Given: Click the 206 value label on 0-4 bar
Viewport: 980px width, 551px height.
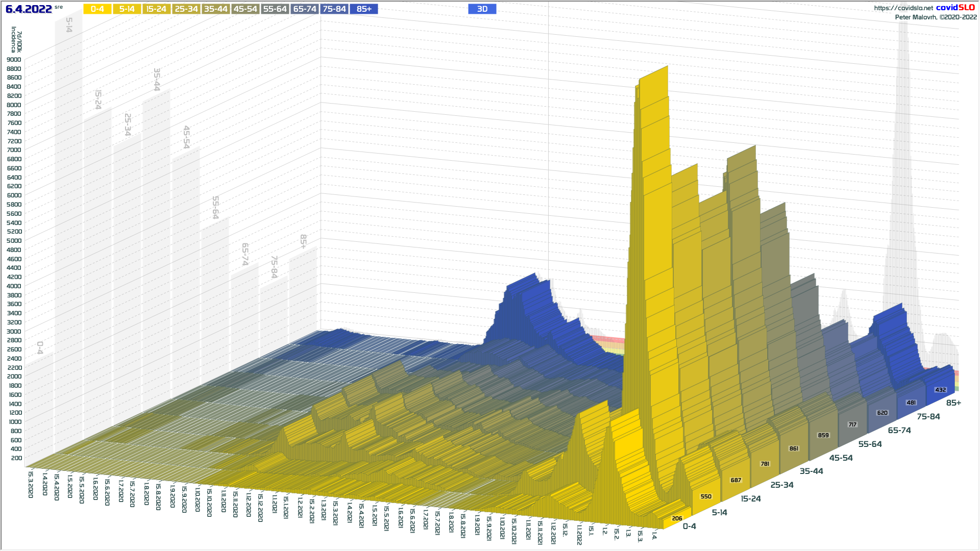Looking at the screenshot, I should tap(677, 518).
